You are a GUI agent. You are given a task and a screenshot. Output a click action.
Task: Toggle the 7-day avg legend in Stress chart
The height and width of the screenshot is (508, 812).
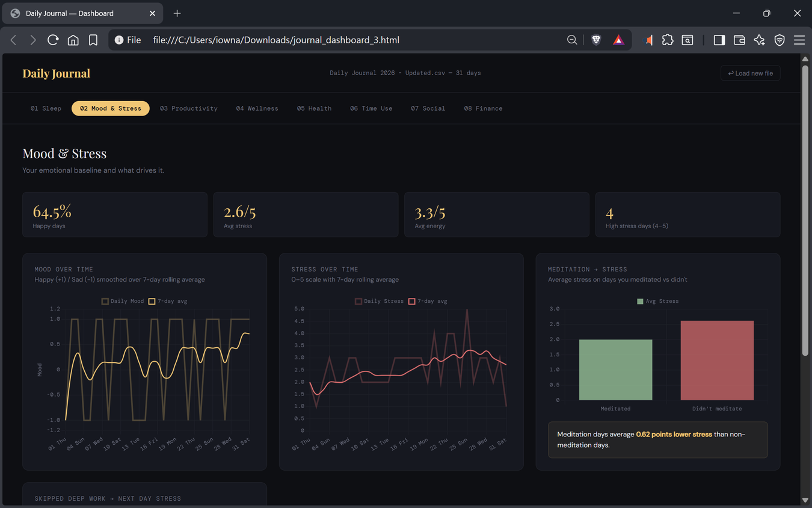coord(428,301)
